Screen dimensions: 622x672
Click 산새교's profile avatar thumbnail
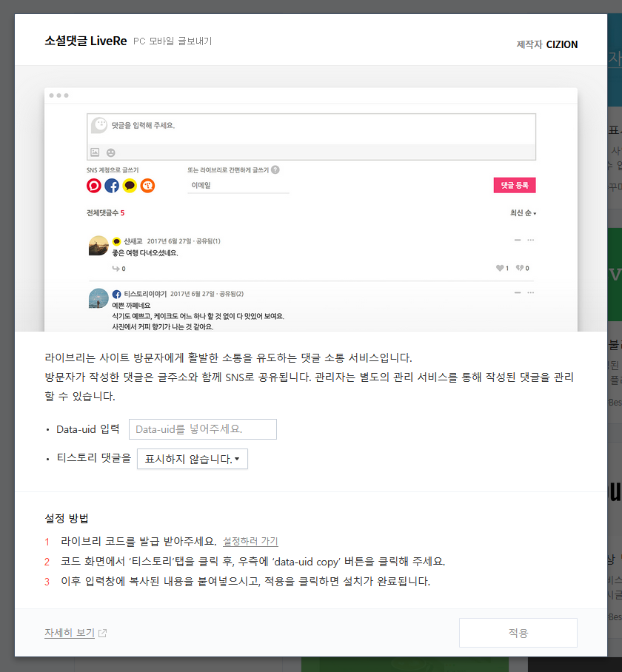(x=98, y=246)
